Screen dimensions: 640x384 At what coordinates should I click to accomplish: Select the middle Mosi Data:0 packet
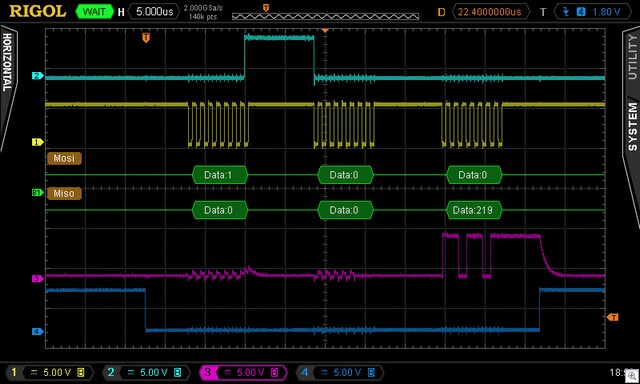(345, 175)
